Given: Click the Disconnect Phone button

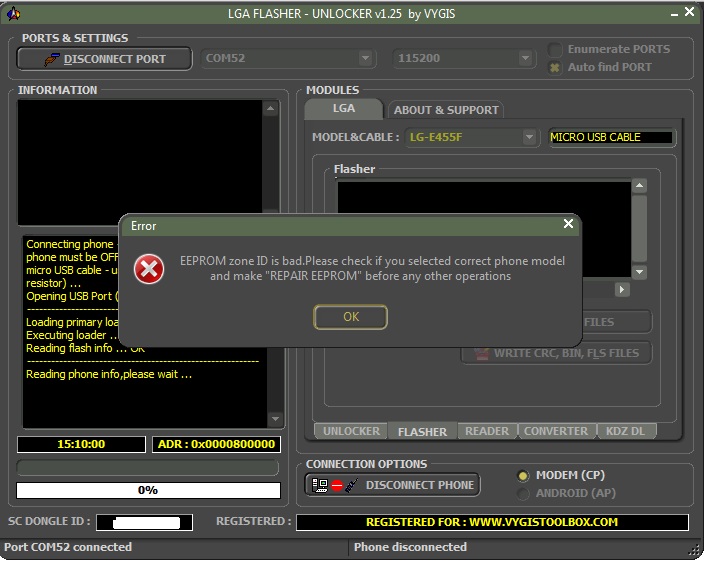Looking at the screenshot, I should pos(392,485).
